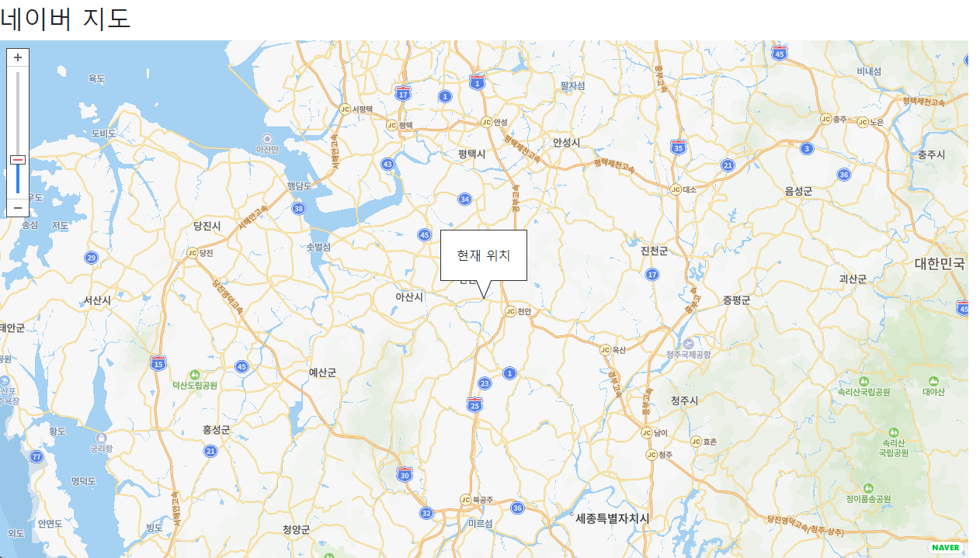The width and height of the screenshot is (980, 558).
Task: Click the 효촌 JC junction icon
Action: (x=696, y=441)
